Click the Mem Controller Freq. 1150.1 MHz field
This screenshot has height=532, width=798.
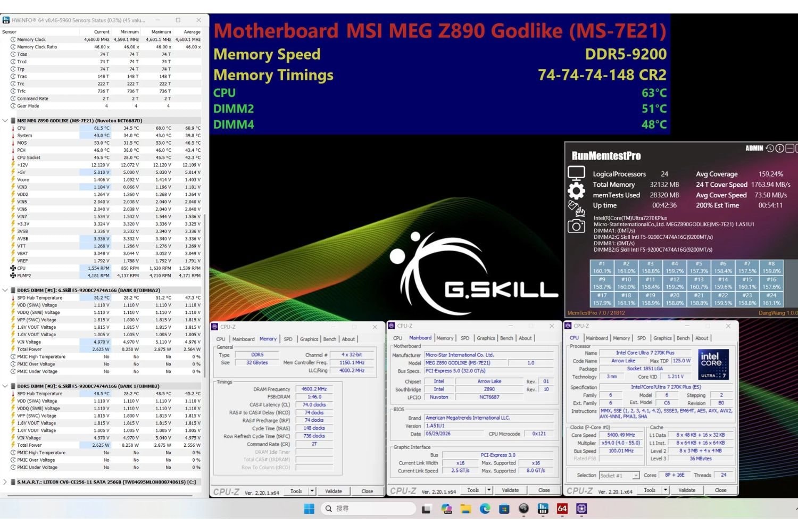[352, 363]
